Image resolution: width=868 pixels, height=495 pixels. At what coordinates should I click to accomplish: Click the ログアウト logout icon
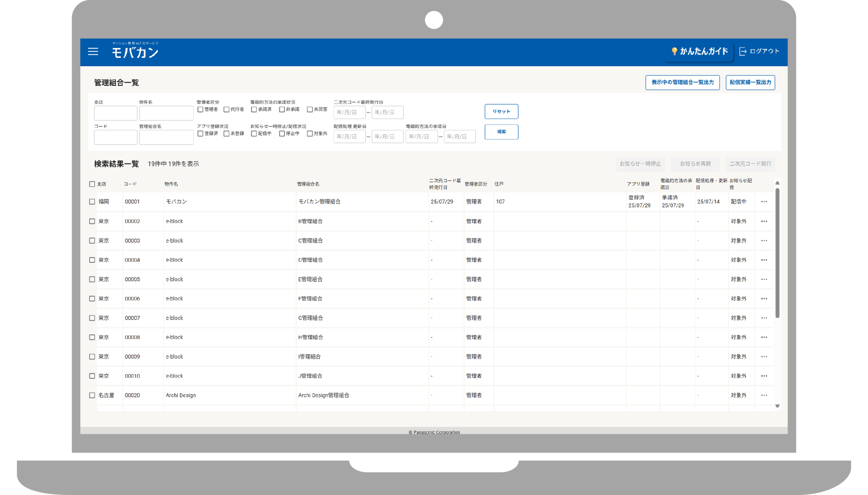click(743, 51)
